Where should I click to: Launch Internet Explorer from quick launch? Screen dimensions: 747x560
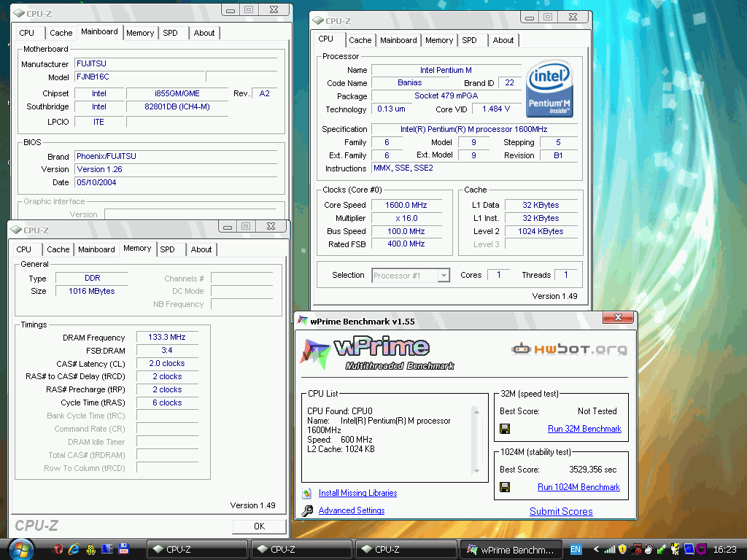pyautogui.click(x=74, y=549)
